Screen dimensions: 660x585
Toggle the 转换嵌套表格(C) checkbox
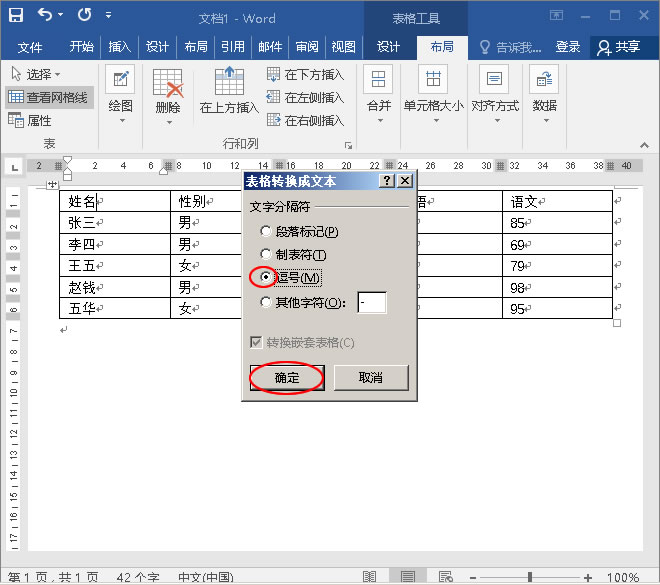(302, 343)
